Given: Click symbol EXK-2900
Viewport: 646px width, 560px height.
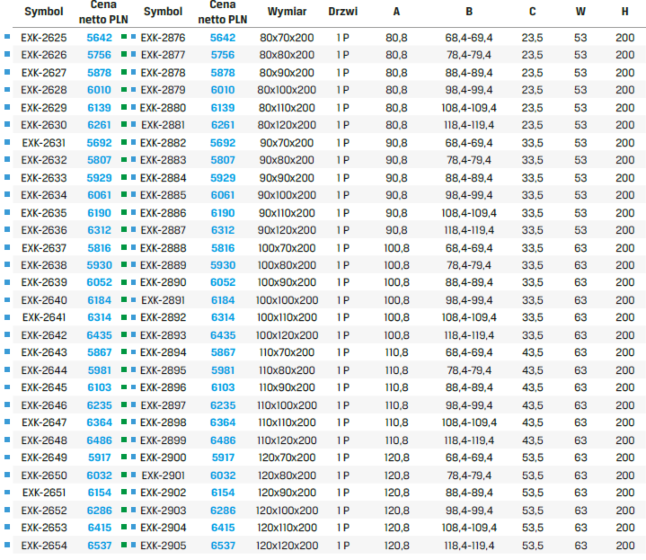Looking at the screenshot, I should click(x=163, y=457).
